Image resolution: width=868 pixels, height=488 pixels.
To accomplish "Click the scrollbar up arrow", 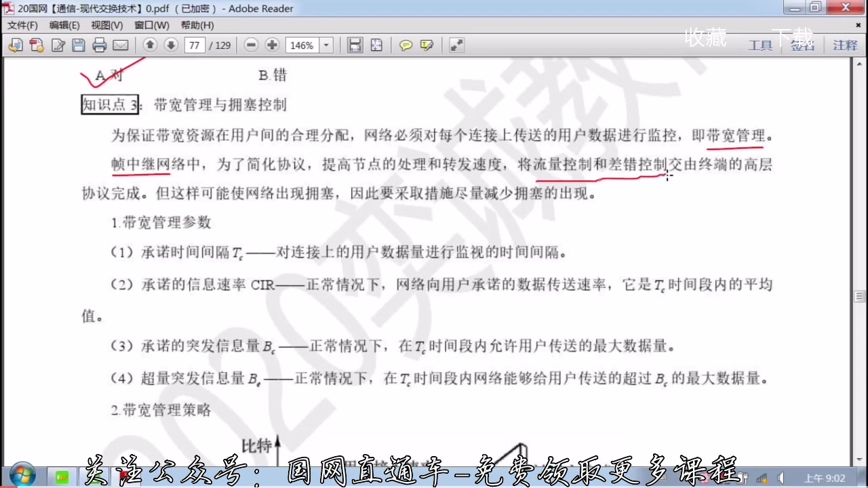I will coord(860,64).
